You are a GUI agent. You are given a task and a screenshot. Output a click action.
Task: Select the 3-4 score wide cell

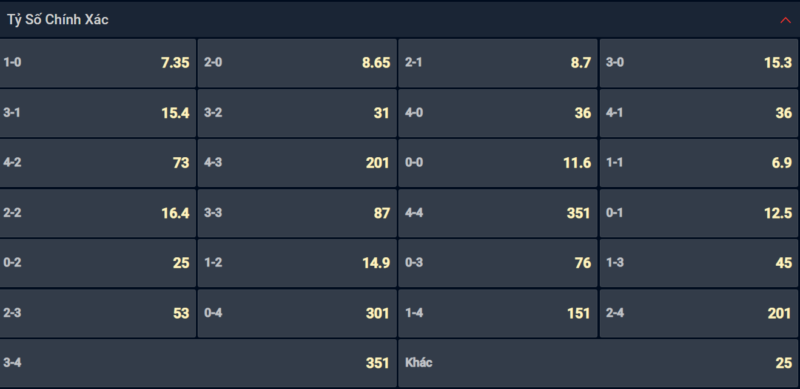click(198, 363)
